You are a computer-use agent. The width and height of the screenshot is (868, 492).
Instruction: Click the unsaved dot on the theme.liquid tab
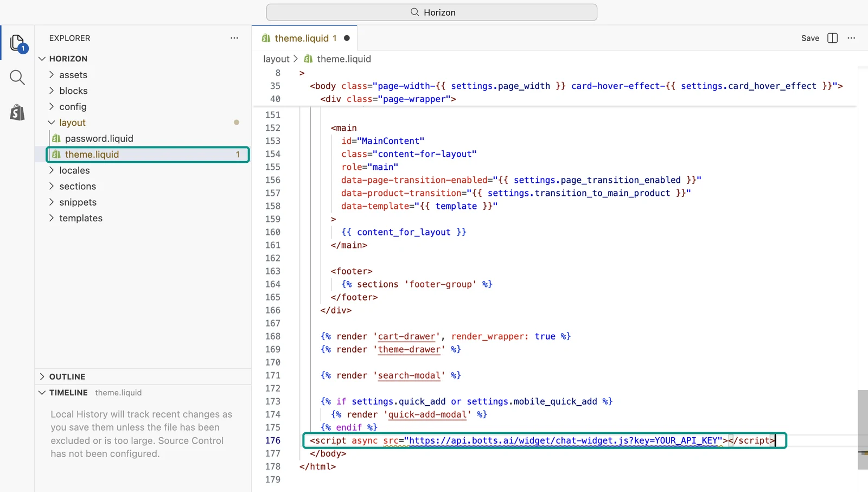[347, 38]
